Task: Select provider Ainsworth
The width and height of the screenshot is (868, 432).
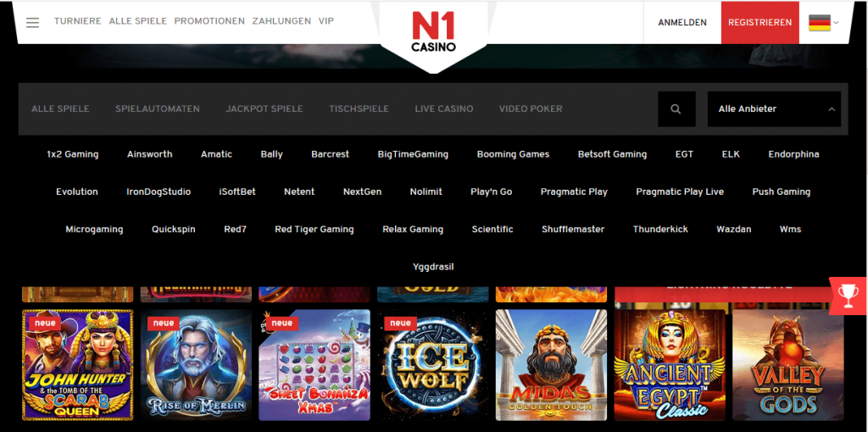Action: coord(149,154)
